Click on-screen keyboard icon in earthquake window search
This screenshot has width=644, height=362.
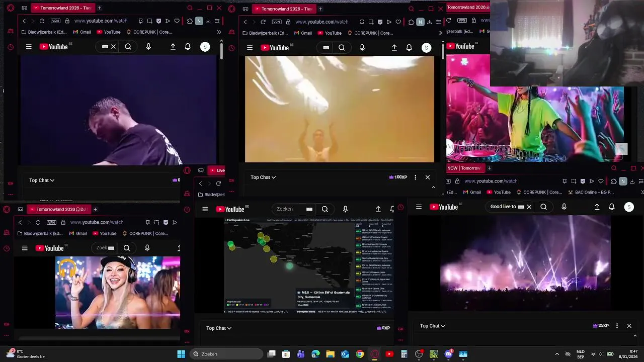[309, 209]
